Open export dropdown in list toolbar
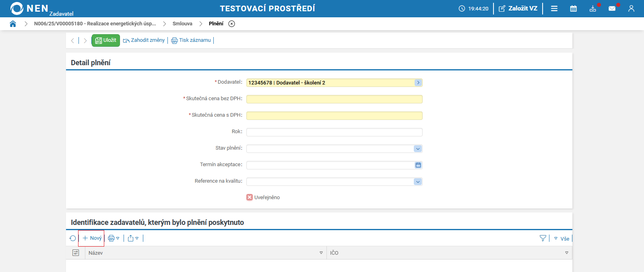 [133, 238]
